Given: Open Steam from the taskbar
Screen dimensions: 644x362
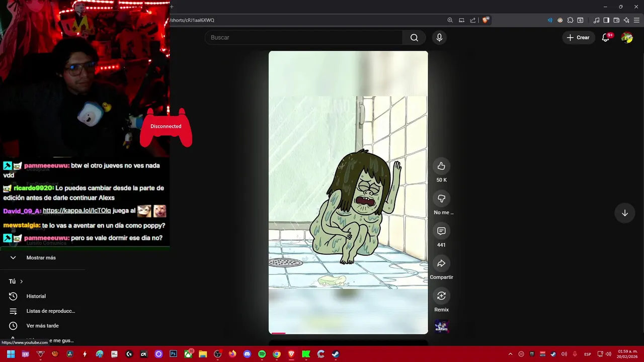Looking at the screenshot, I should point(336,354).
